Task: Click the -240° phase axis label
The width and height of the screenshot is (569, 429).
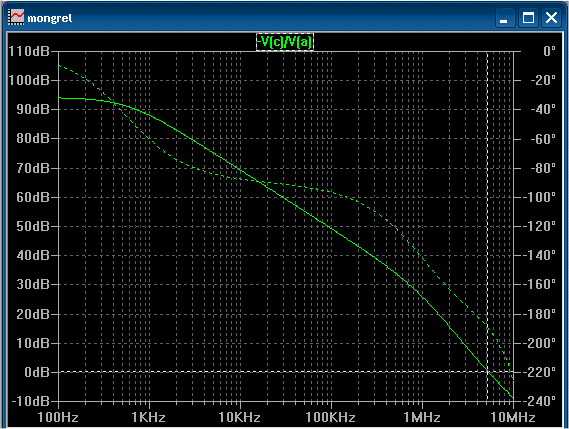Action: point(539,401)
